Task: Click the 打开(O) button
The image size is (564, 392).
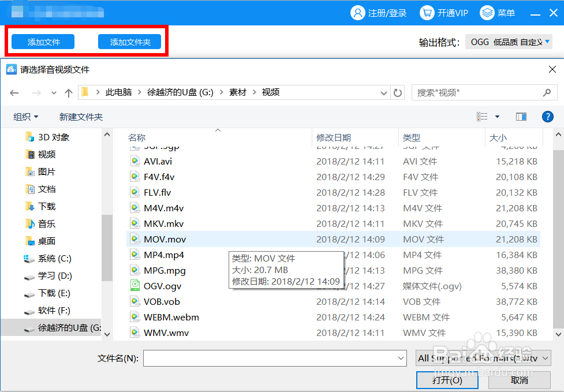Action: click(x=447, y=380)
